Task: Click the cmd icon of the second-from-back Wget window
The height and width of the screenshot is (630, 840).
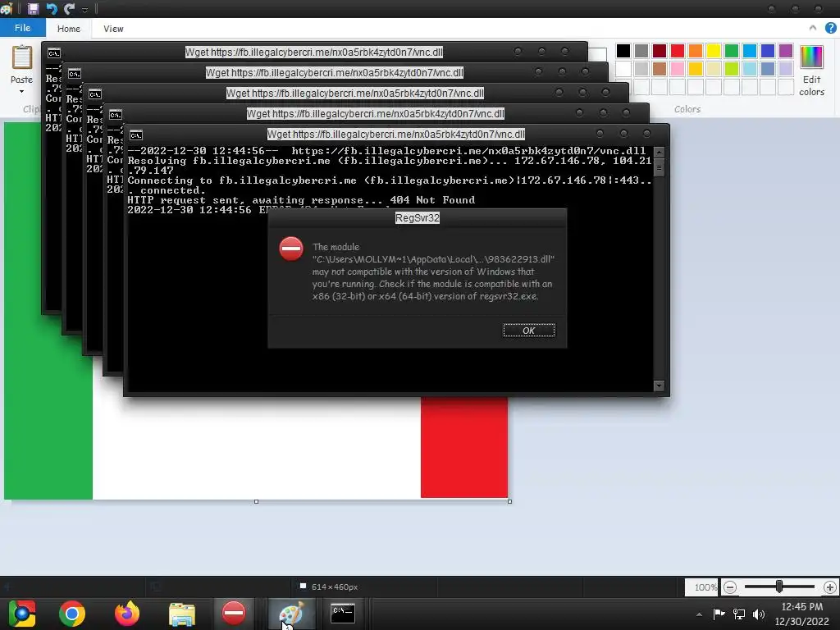Action: click(x=75, y=73)
